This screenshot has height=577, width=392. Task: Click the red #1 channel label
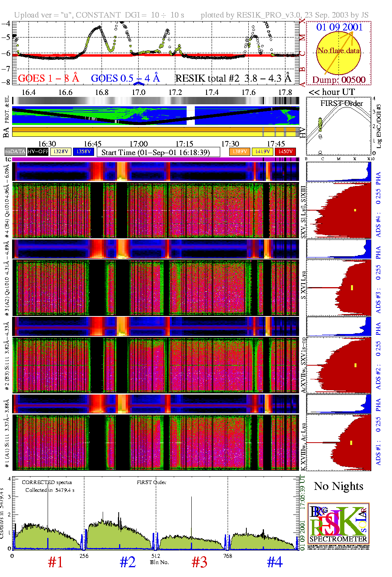pyautogui.click(x=55, y=562)
